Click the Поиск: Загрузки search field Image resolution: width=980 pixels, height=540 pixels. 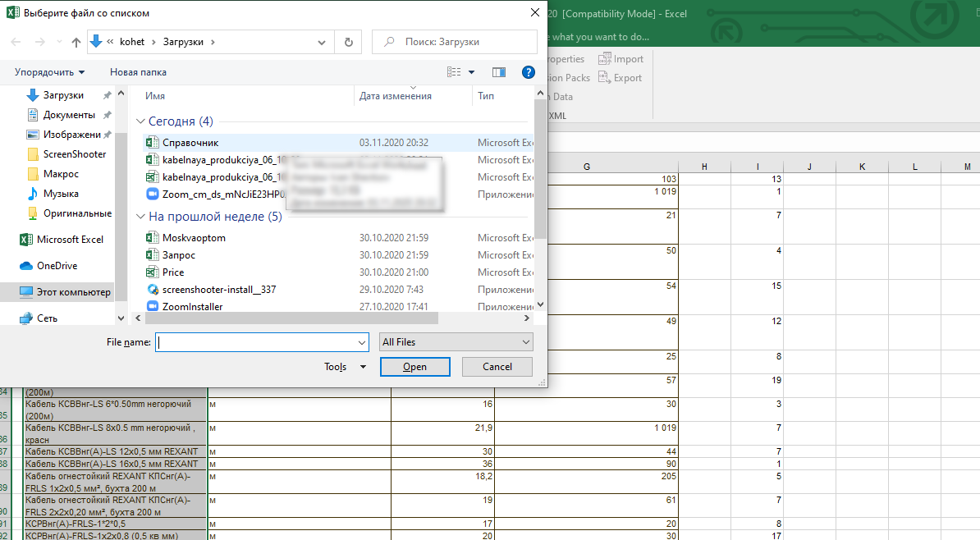455,42
